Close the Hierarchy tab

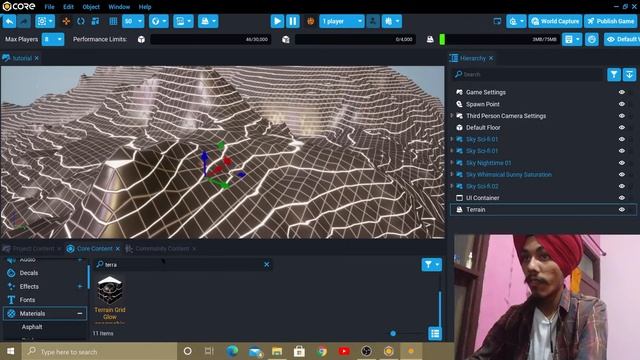pos(491,58)
